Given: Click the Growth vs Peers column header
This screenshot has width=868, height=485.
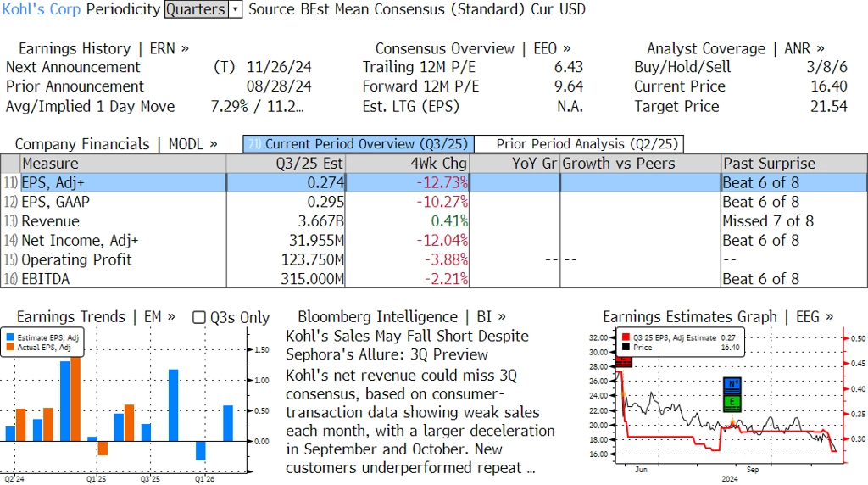Looking at the screenshot, I should [641, 164].
